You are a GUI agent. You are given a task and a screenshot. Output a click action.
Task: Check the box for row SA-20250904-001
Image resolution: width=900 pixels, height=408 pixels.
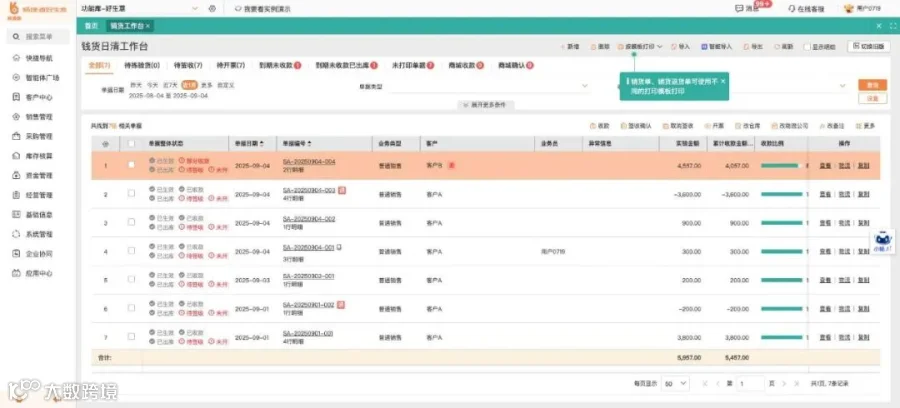coord(131,251)
